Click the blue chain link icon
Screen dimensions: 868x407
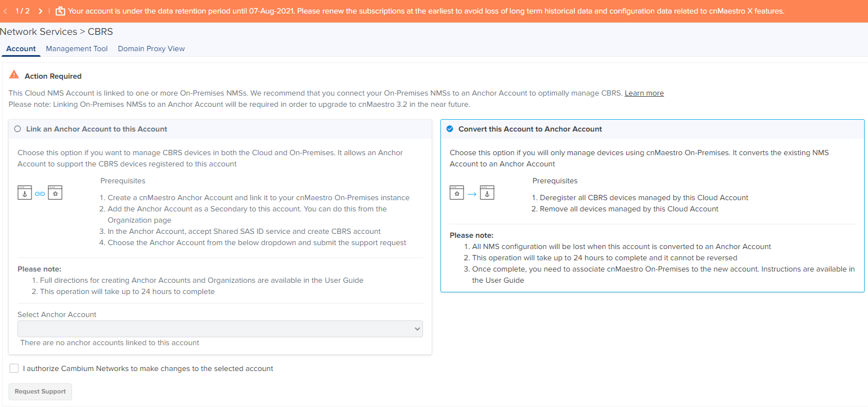click(x=40, y=193)
